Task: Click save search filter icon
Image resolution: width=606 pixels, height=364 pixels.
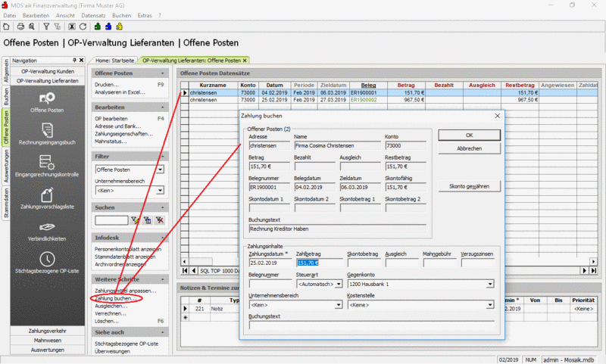Action: click(147, 220)
